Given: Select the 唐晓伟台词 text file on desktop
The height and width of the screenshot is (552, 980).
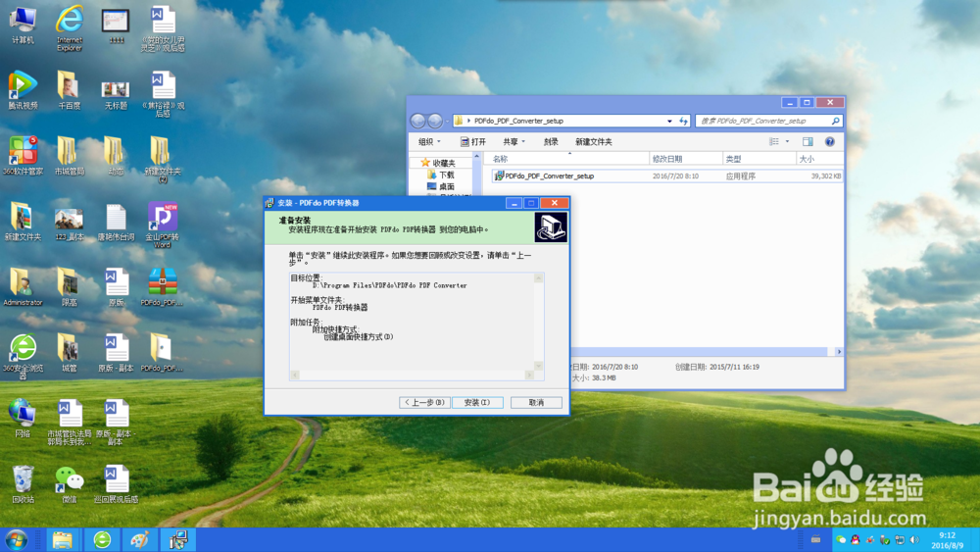Looking at the screenshot, I should [116, 222].
